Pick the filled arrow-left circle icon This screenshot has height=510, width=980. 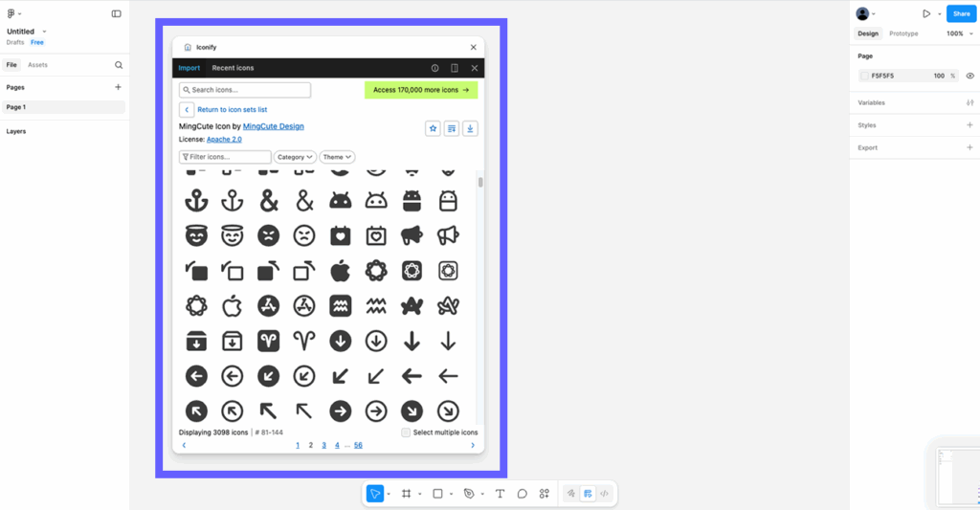[x=196, y=376]
